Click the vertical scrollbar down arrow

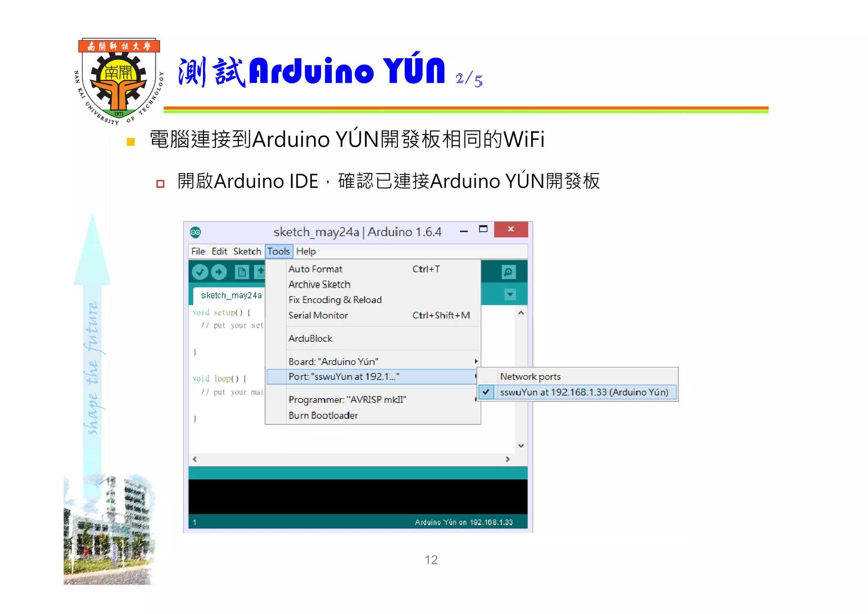coord(521,446)
